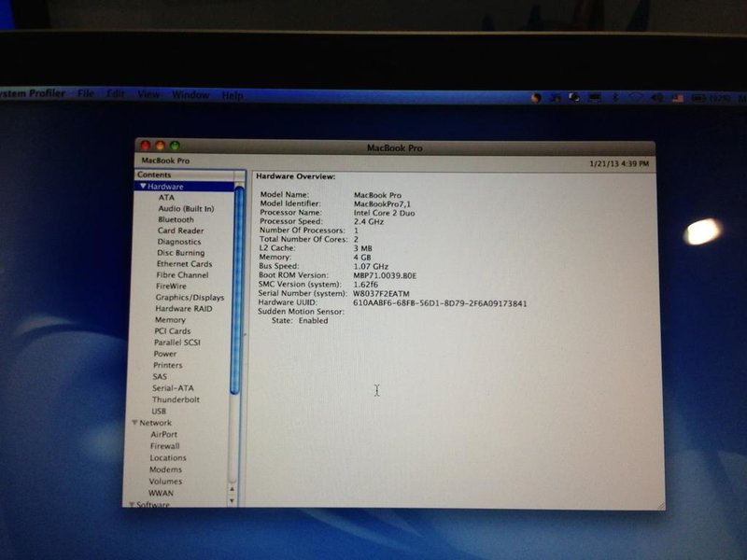This screenshot has height=560, width=747.
Task: Toggle the Software disclosure triangle
Action: tap(132, 504)
